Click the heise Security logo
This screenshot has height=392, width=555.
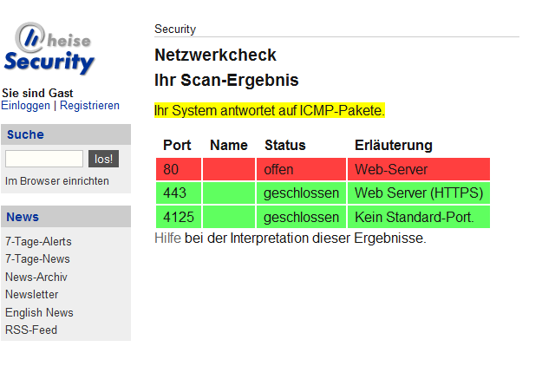point(49,50)
